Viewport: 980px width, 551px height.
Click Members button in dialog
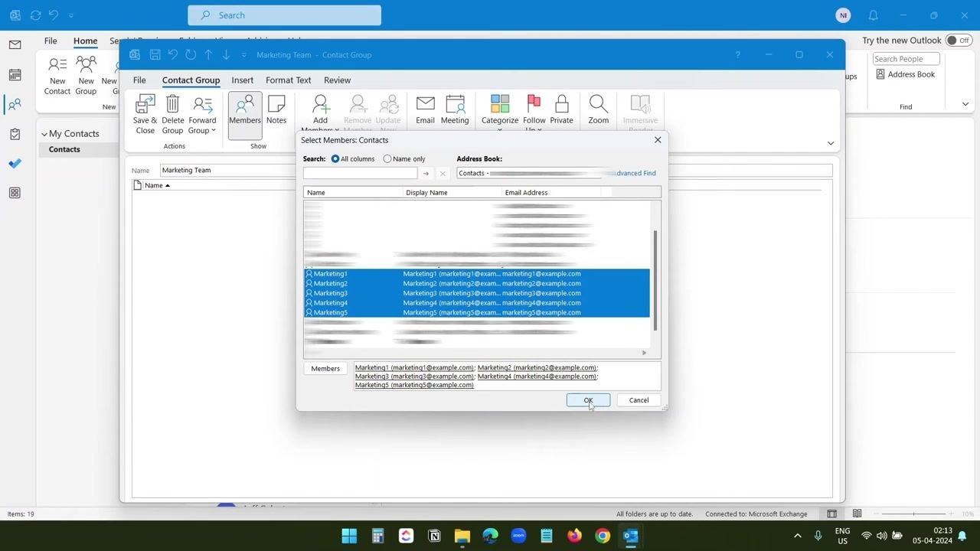point(325,369)
